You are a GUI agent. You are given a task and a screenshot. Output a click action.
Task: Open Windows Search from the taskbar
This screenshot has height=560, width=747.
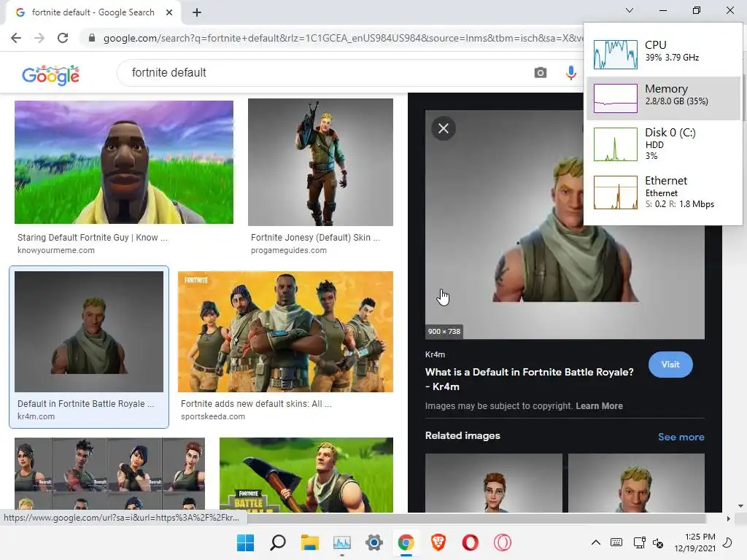click(x=278, y=542)
